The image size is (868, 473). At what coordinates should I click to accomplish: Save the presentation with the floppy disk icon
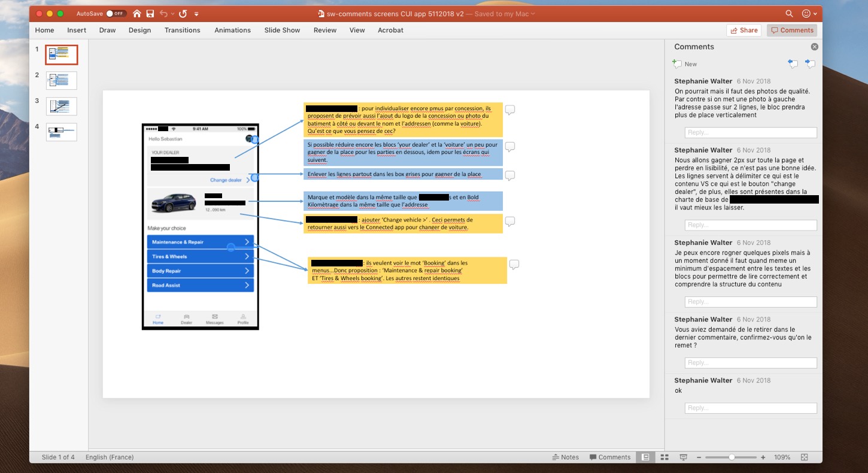tap(150, 13)
